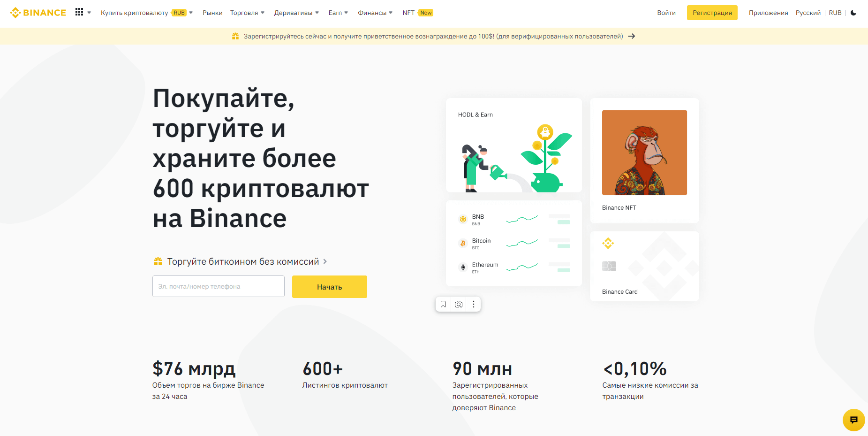Viewport: 868px width, 436px height.
Task: Toggle dark mode with moon icon
Action: coord(853,13)
